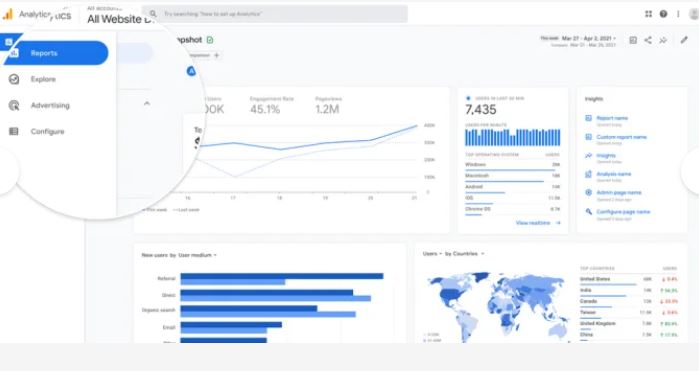Open the Configure page name link

coord(623,212)
